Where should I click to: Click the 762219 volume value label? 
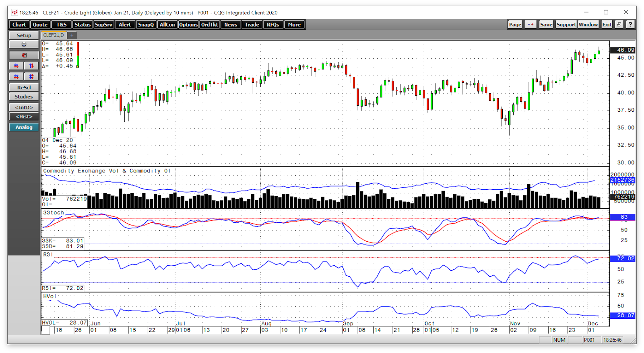(623, 197)
